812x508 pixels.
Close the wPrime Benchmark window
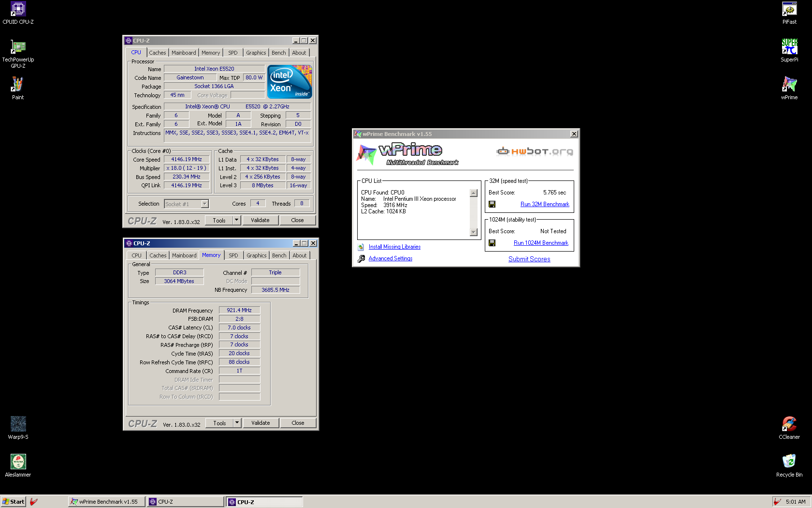tap(574, 134)
